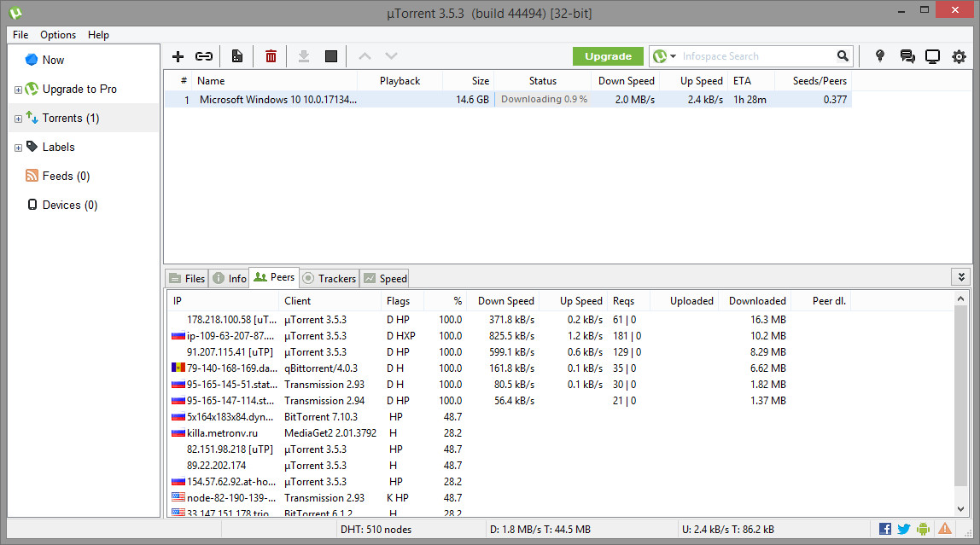Click the green Upgrade button
This screenshot has width=980, height=545.
[608, 56]
